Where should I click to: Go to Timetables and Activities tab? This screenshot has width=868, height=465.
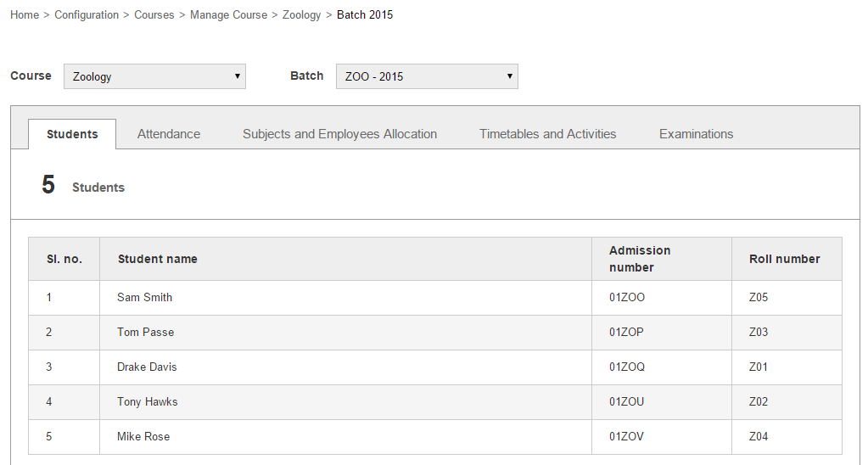pyautogui.click(x=547, y=134)
